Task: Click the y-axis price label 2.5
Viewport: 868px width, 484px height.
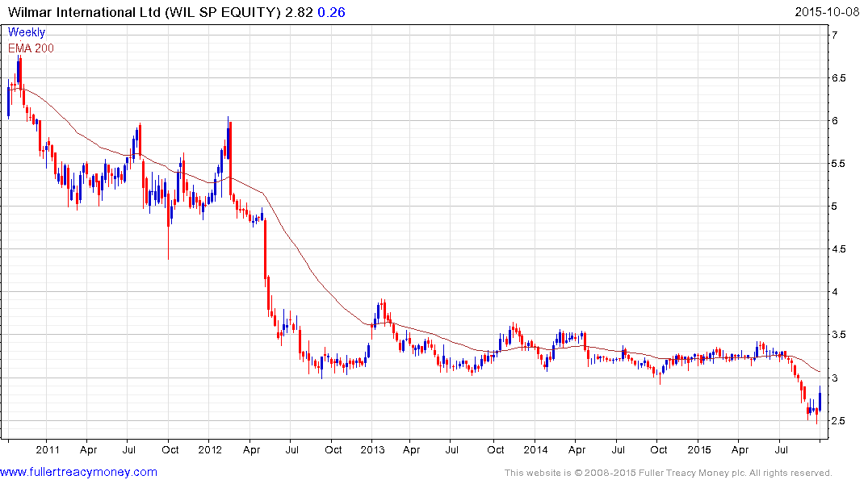Action: pos(838,421)
